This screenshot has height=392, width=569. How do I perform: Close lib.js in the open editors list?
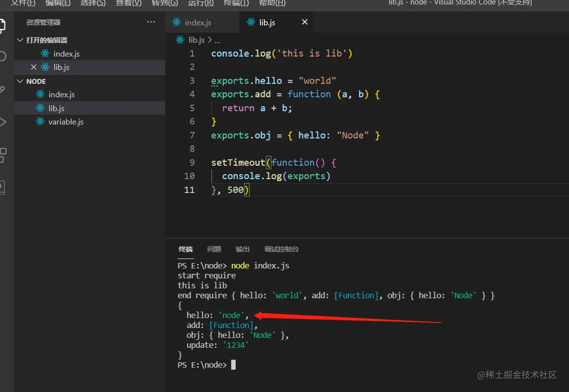coord(34,67)
